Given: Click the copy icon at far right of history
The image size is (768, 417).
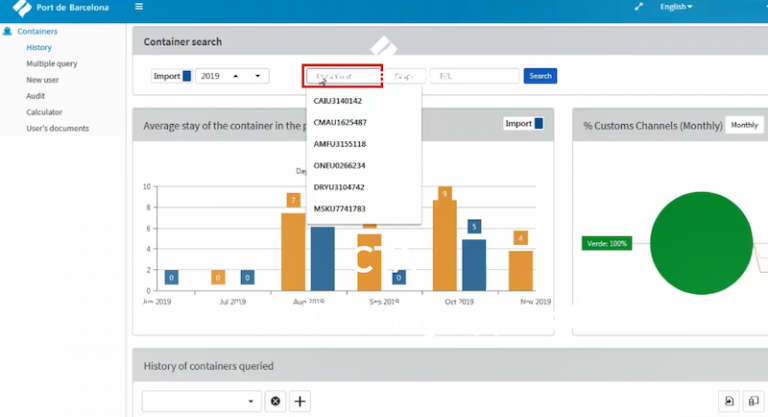Looking at the screenshot, I should 755,401.
